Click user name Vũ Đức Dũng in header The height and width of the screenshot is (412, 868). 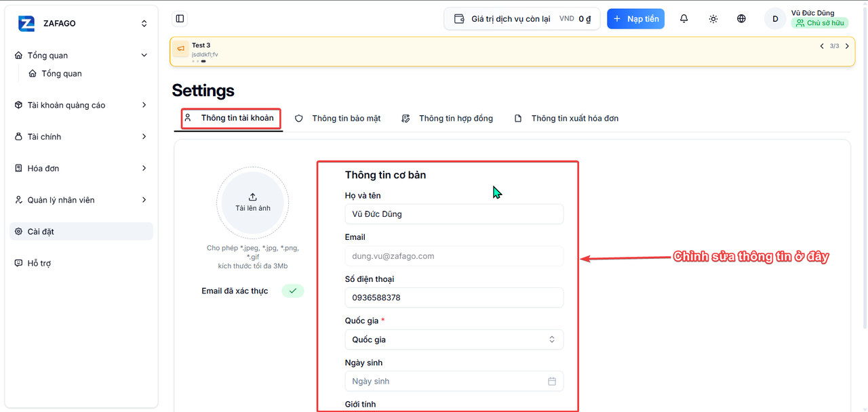813,13
